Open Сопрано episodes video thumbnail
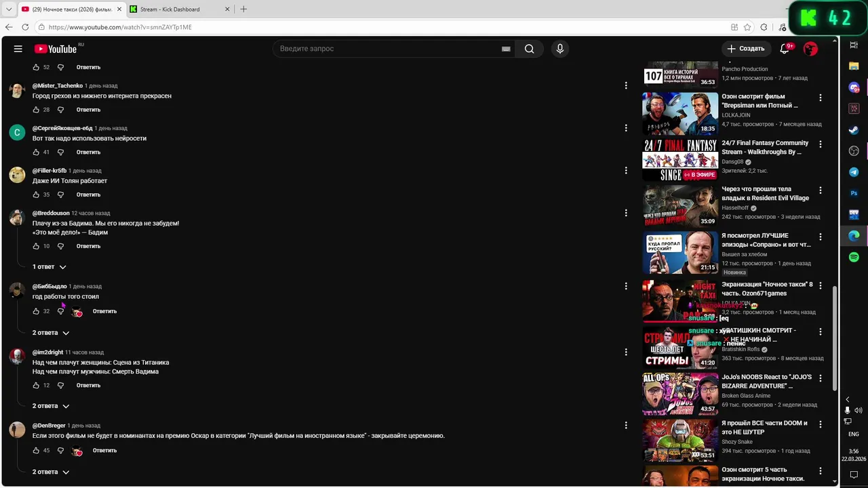 680,253
